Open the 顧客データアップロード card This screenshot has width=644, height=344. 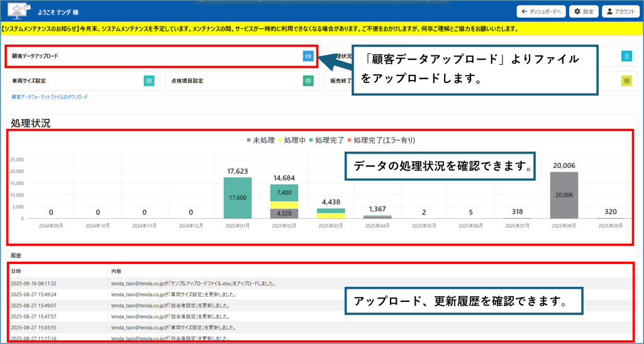(x=162, y=56)
